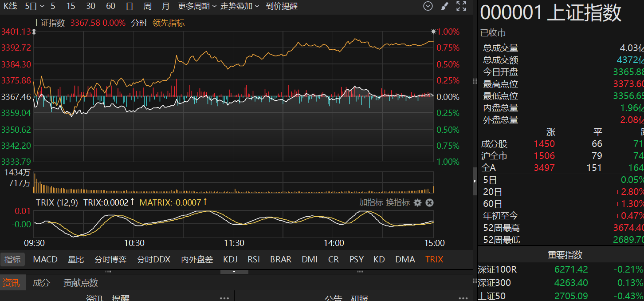The image size is (644, 301).
Task: Open the 更多周期 dropdown
Action: [x=197, y=6]
